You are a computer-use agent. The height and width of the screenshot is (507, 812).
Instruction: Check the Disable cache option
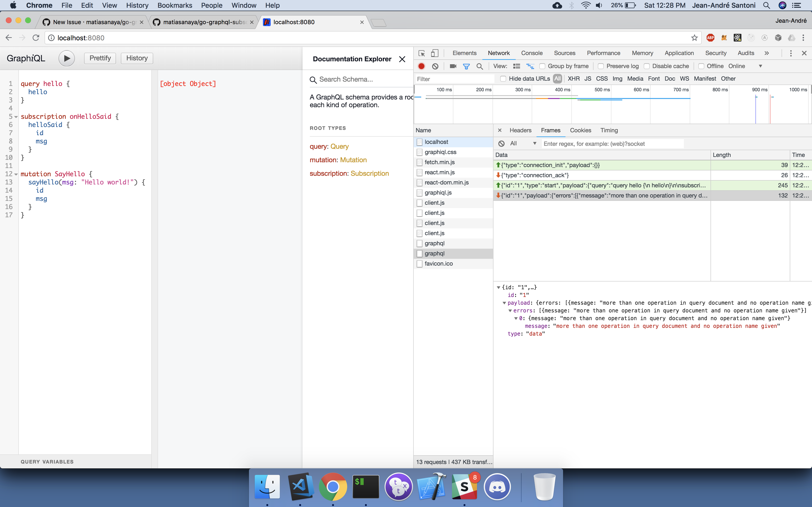[647, 66]
